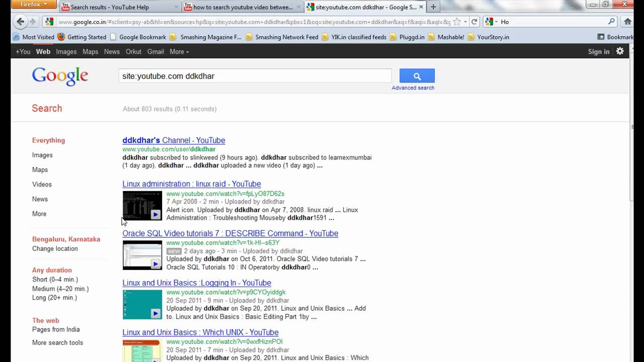Viewport: 644px width, 362px height.
Task: Close the site:youtube.com ddkdhar Google tab
Action: 421,7
